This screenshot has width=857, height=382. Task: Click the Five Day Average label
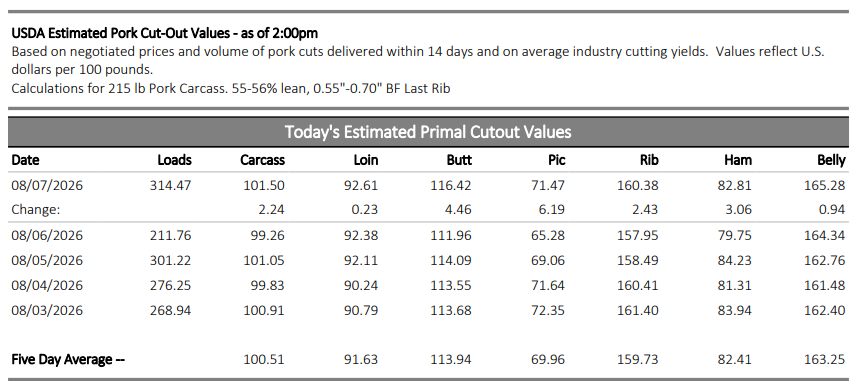click(68, 360)
